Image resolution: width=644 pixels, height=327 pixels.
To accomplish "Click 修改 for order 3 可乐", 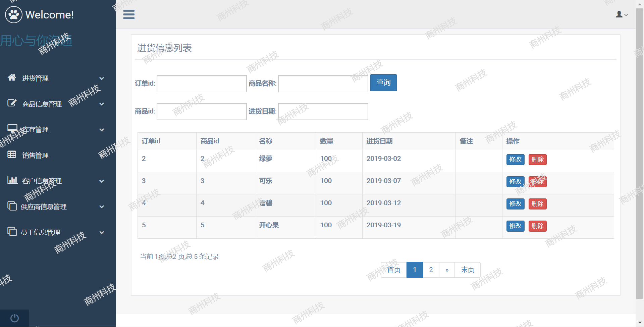I will click(515, 182).
